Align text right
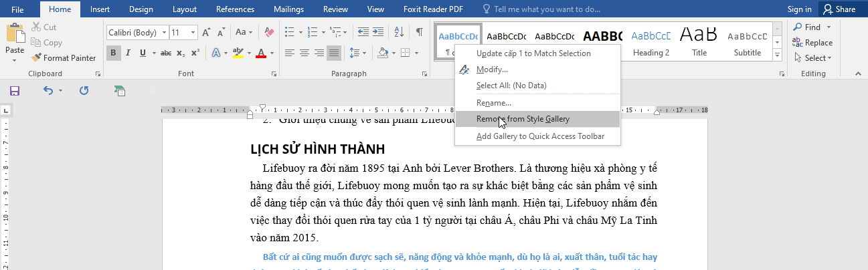 319,53
